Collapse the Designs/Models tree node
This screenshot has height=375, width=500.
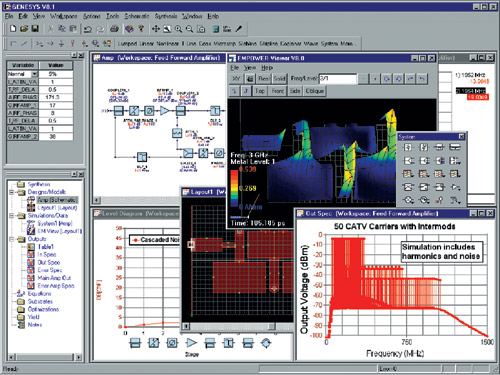[12, 192]
